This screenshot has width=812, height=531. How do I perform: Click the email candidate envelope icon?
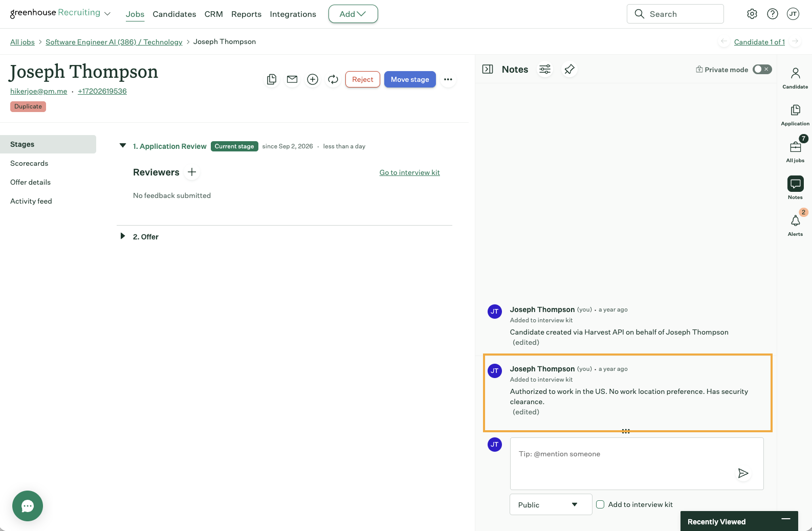tap(292, 79)
